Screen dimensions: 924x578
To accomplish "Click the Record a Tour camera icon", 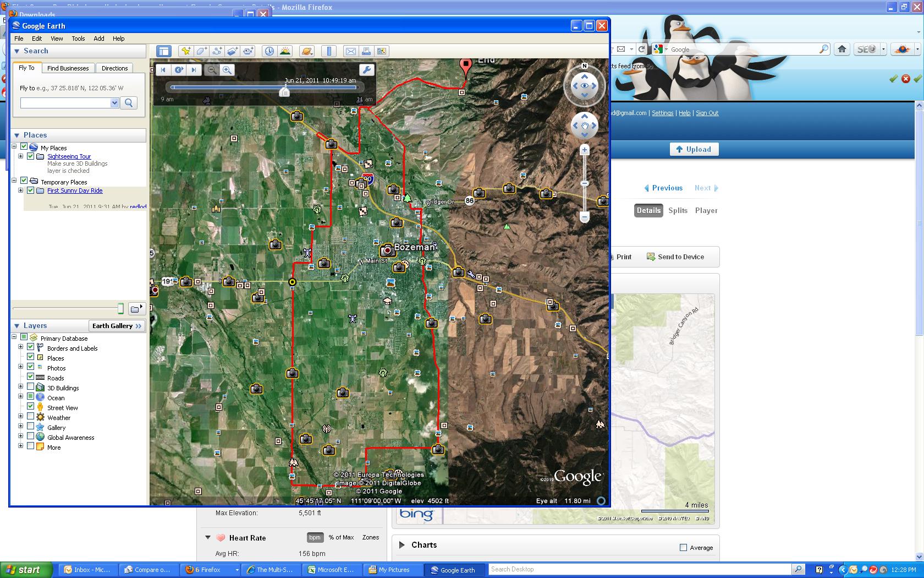I will coord(249,51).
